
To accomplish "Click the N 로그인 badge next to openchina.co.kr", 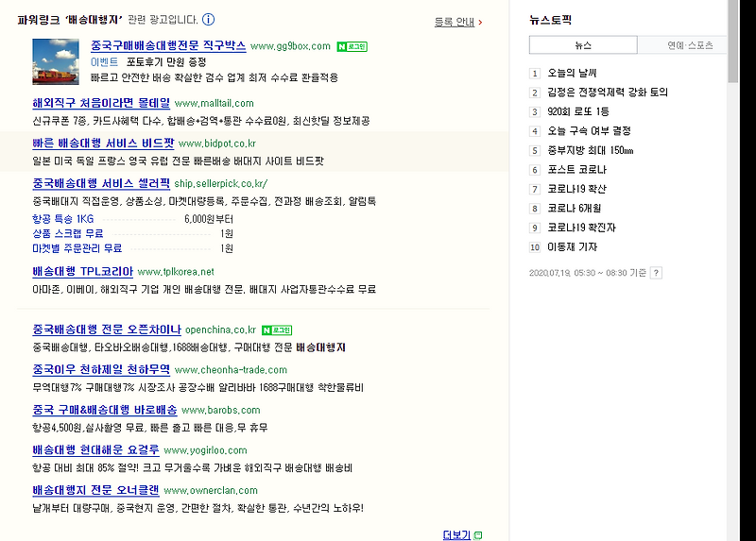I will [x=277, y=330].
